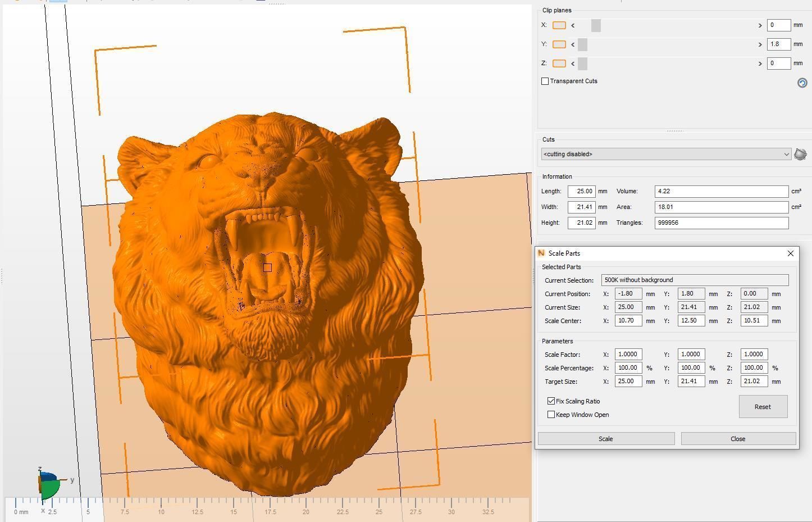Click the Scale Factor X field
This screenshot has width=812, height=522.
[x=628, y=355]
